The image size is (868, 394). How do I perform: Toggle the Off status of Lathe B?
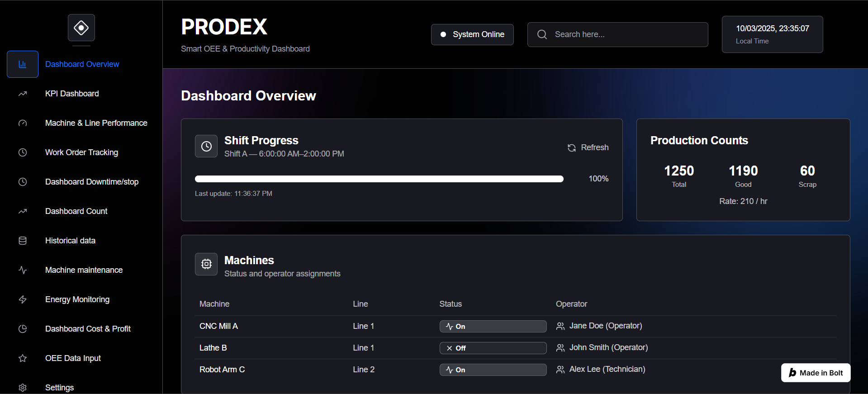tap(493, 348)
